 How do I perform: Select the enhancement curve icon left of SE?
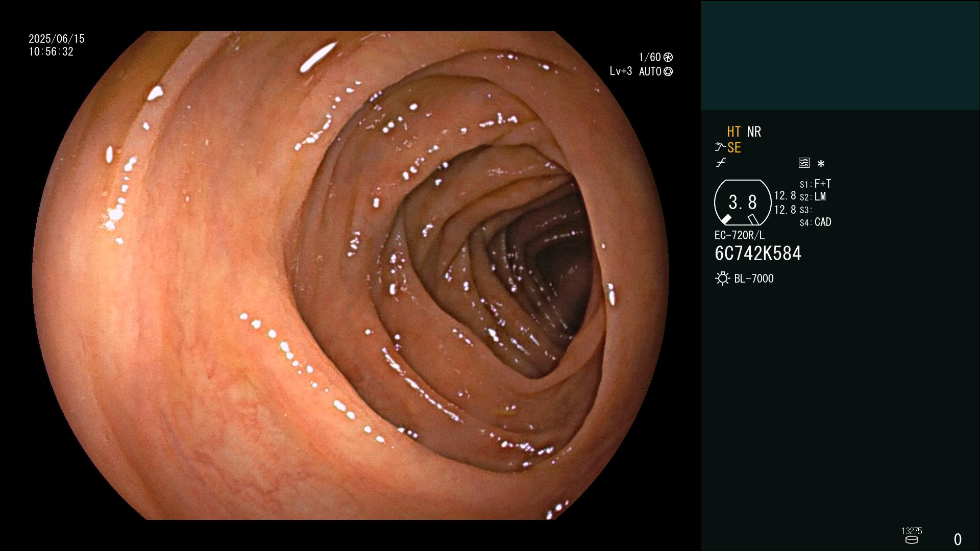coord(720,147)
